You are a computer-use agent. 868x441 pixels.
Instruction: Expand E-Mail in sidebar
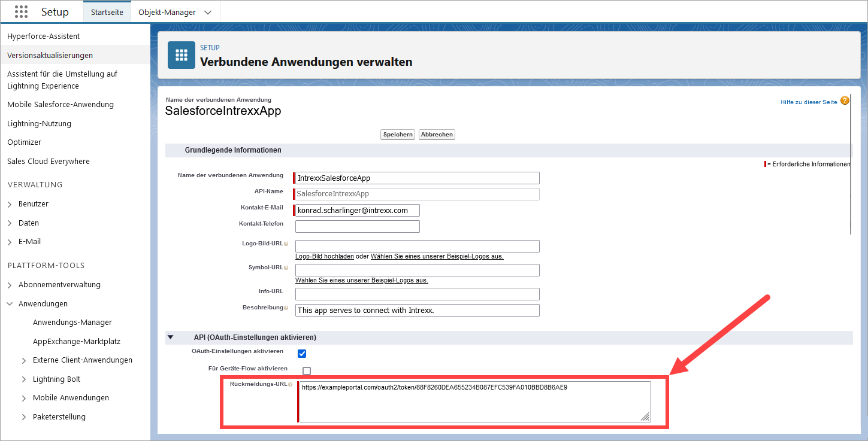coord(10,242)
